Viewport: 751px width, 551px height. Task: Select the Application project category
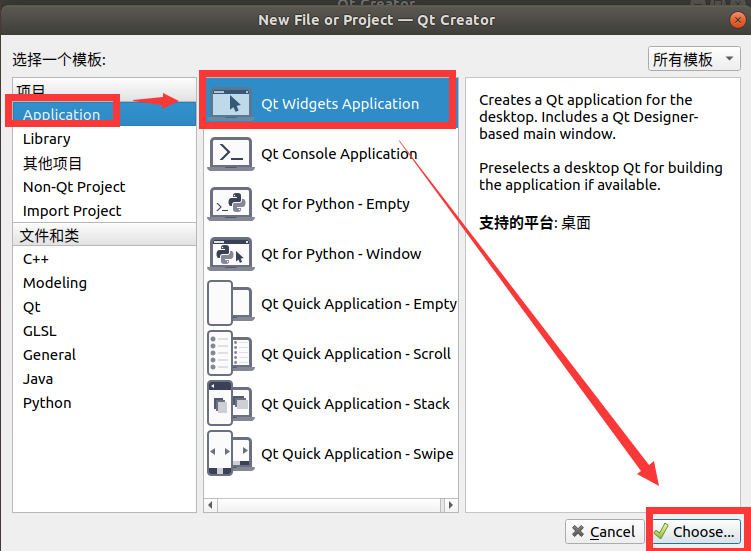pos(104,115)
